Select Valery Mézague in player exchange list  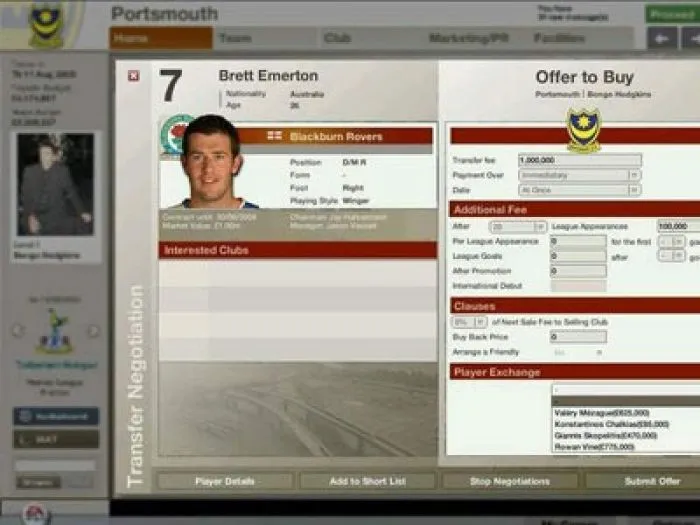[626, 412]
